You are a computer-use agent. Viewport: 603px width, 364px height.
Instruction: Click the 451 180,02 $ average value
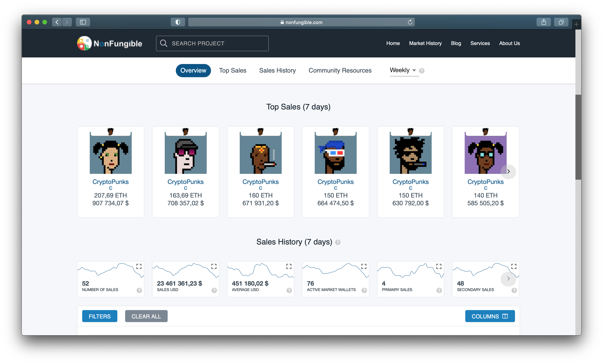pos(250,283)
